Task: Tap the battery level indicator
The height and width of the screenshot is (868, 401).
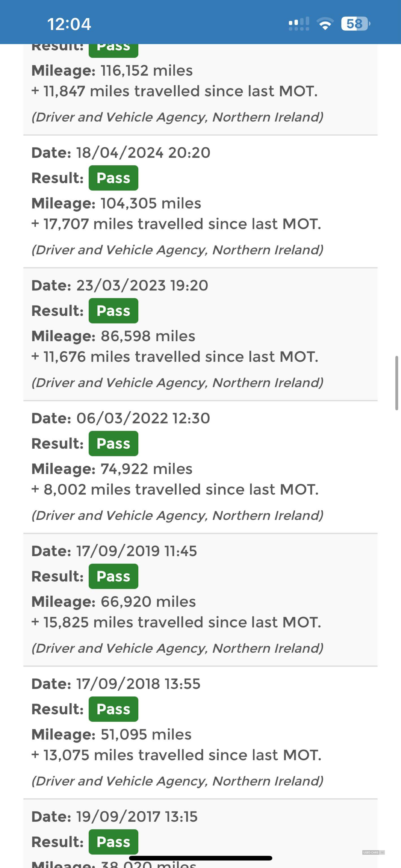Action: coord(356,24)
